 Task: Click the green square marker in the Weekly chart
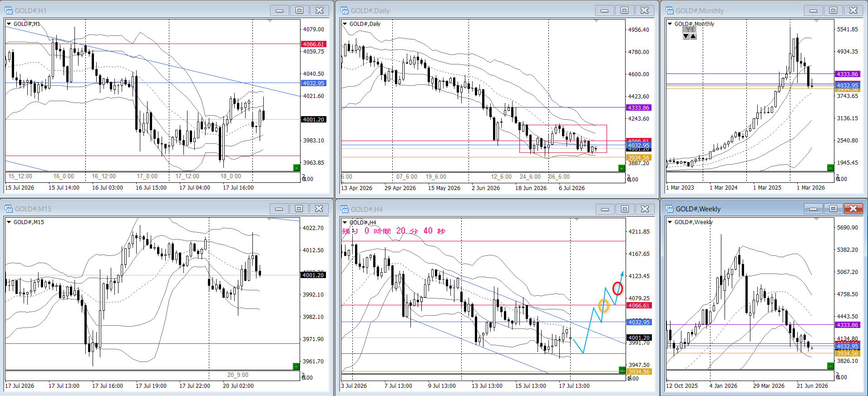point(830,366)
